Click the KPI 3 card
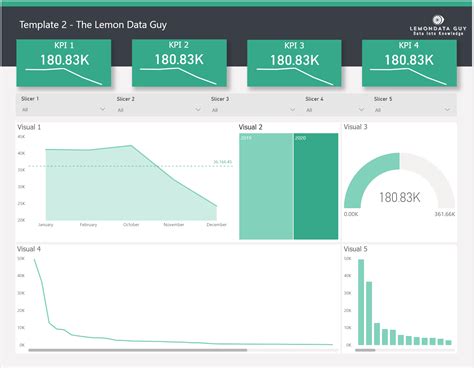The width and height of the screenshot is (474, 368). pyautogui.click(x=294, y=63)
